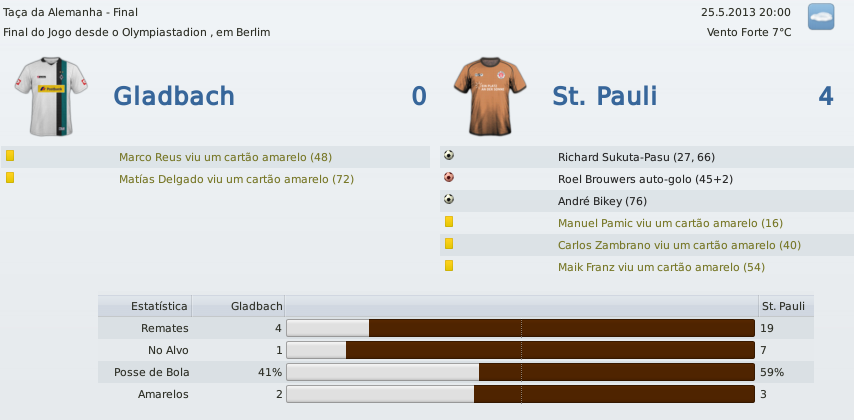Click the Posse de Bola possession bar

520,372
